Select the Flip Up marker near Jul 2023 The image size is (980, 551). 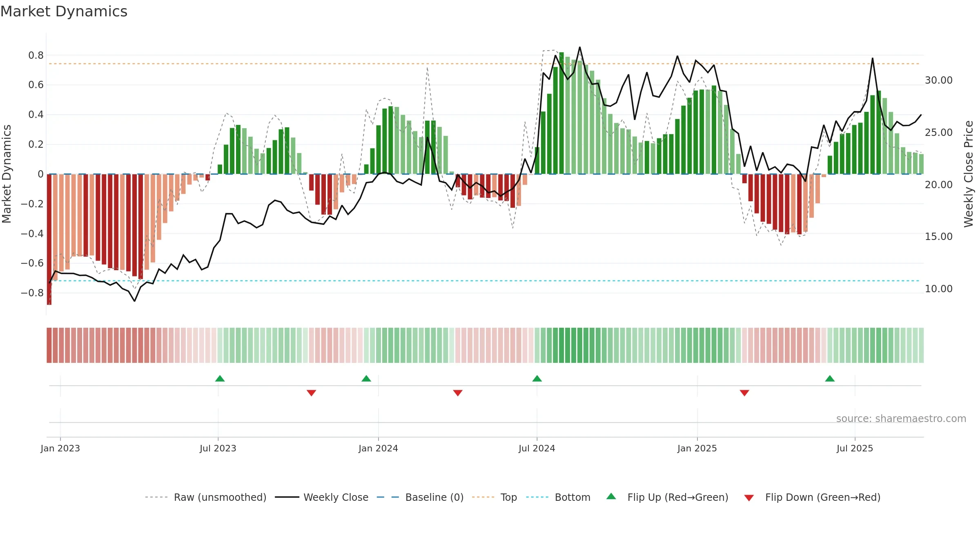click(220, 379)
